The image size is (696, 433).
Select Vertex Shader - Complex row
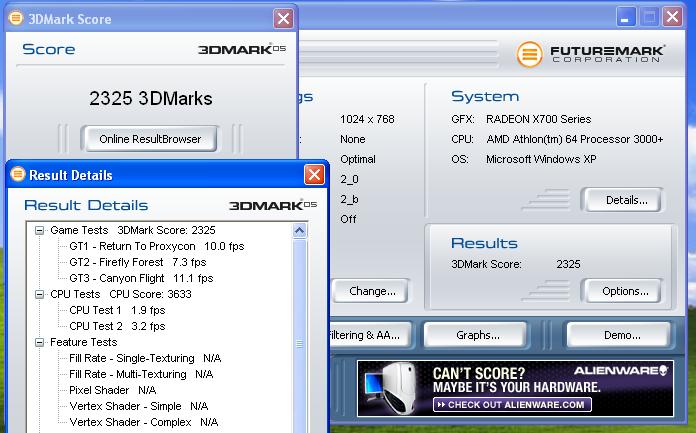point(144,422)
